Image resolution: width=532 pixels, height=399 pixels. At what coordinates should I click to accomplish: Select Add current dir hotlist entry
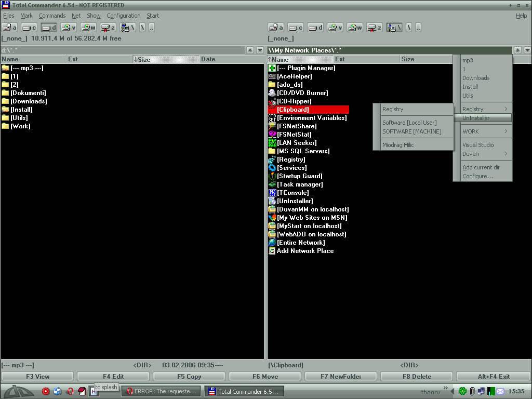pyautogui.click(x=486, y=167)
